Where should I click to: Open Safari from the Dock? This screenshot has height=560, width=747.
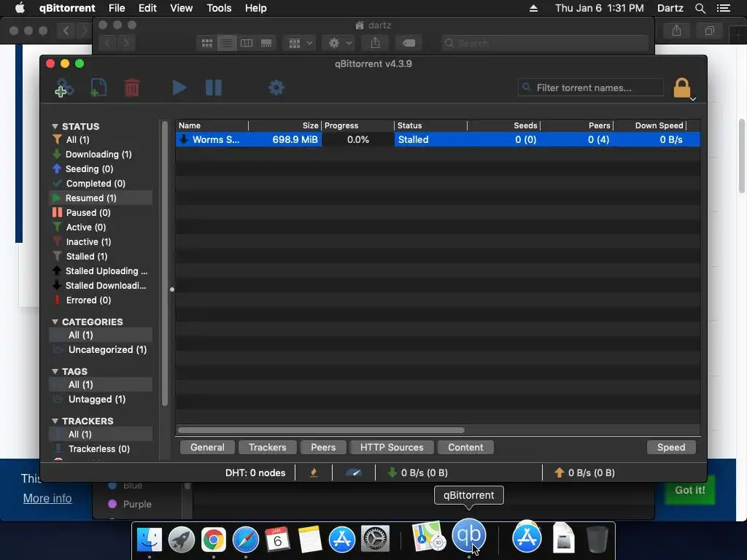tap(245, 540)
